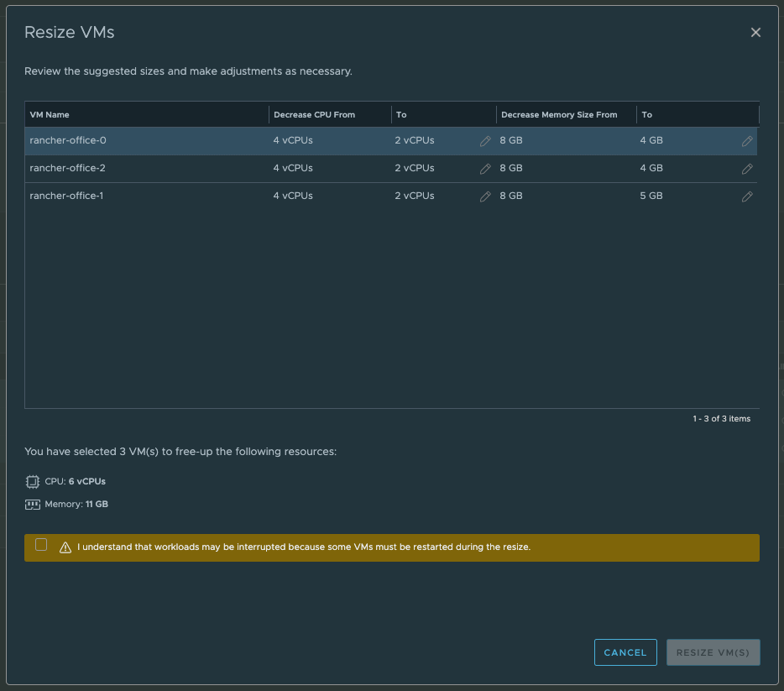784x691 pixels.
Task: Close the Resize VMs dialog
Action: point(755,33)
